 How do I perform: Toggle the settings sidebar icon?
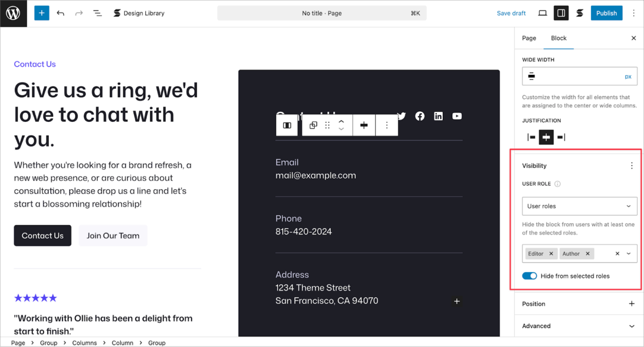561,13
